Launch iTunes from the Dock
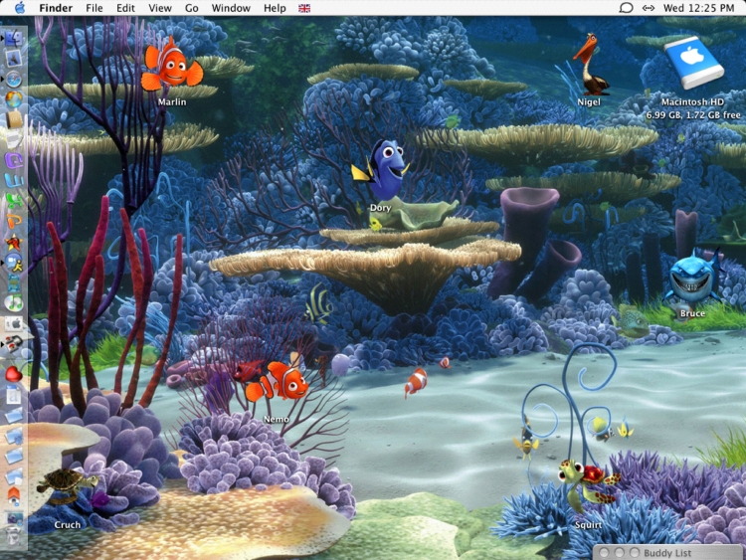 (14, 302)
